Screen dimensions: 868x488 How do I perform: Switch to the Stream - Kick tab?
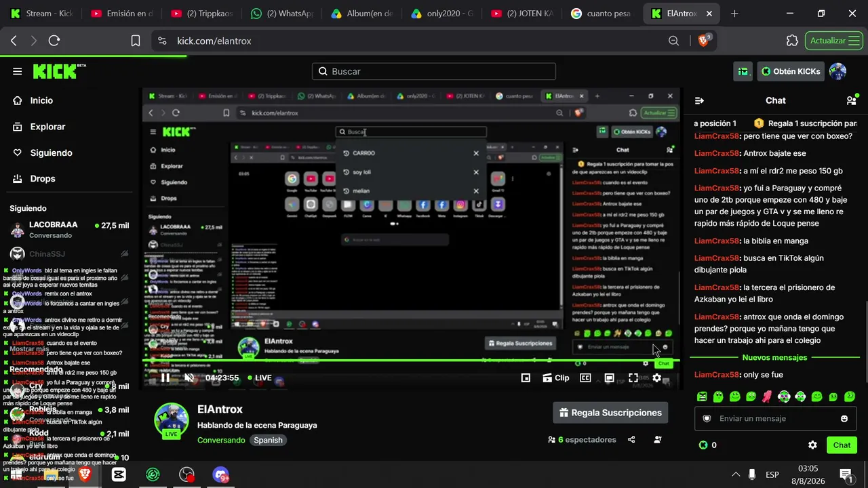click(41, 14)
